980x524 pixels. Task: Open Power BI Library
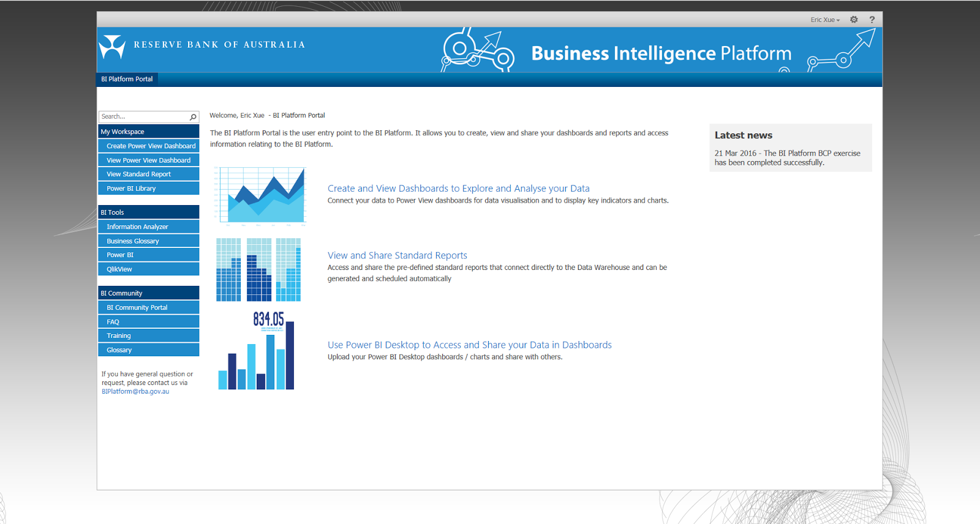(x=148, y=189)
